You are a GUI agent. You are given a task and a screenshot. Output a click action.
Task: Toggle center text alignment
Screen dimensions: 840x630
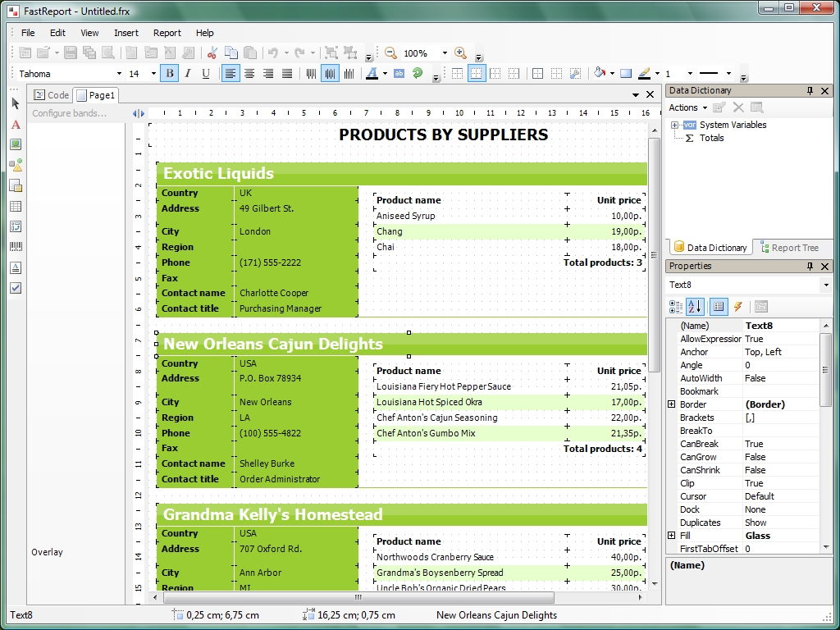click(249, 73)
